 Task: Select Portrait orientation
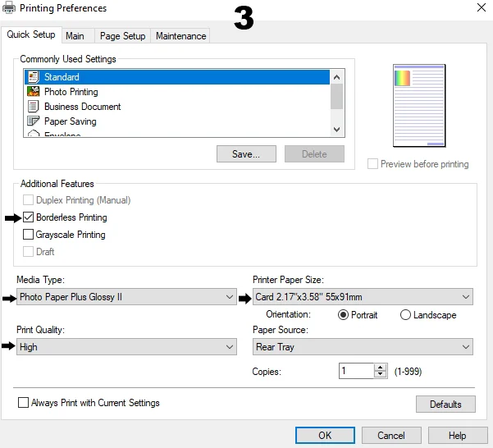343,315
